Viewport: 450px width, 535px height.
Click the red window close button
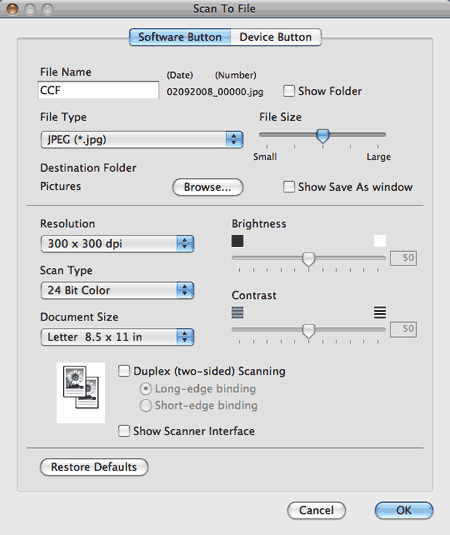13,9
